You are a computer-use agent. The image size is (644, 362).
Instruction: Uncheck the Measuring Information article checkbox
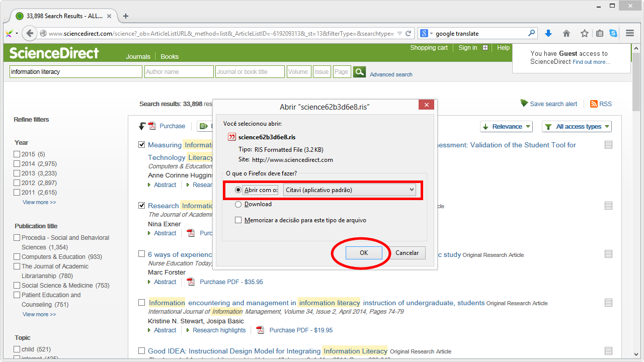point(142,145)
